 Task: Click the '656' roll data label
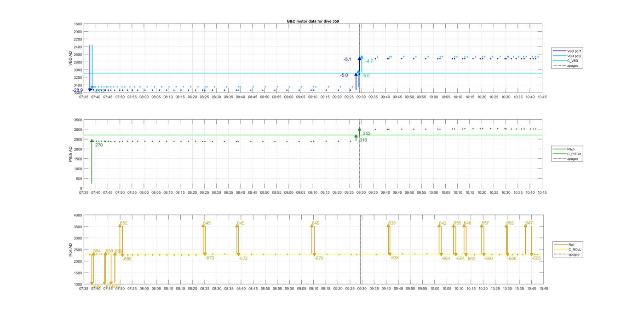(457, 223)
